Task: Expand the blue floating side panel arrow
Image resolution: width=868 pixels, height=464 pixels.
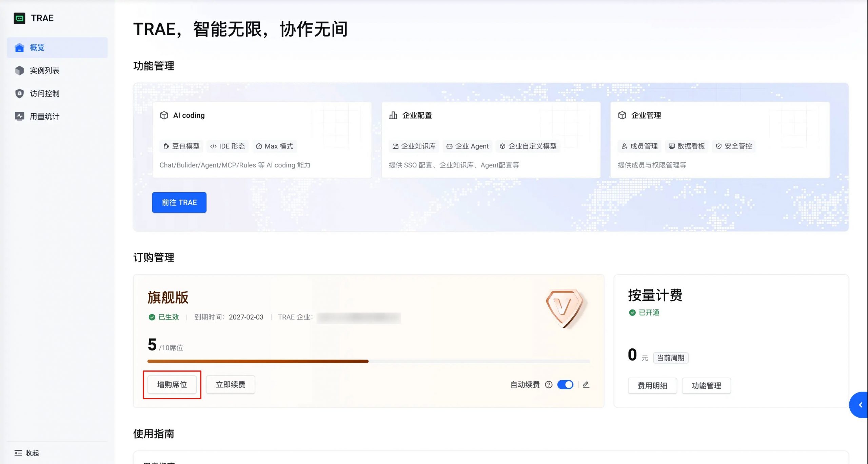Action: click(860, 405)
